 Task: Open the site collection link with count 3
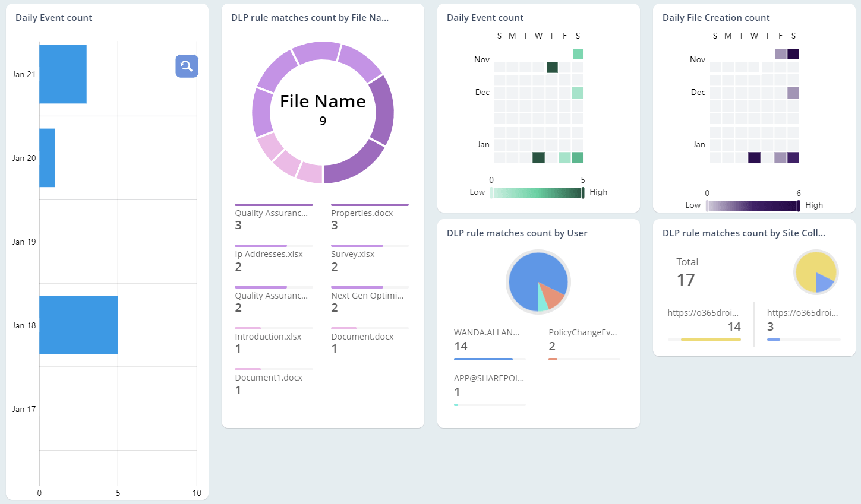click(802, 312)
